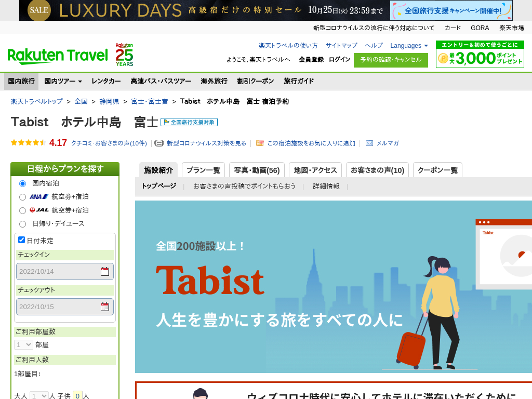
Task: Open the お客さまの声(10) tab
Action: [x=377, y=170]
